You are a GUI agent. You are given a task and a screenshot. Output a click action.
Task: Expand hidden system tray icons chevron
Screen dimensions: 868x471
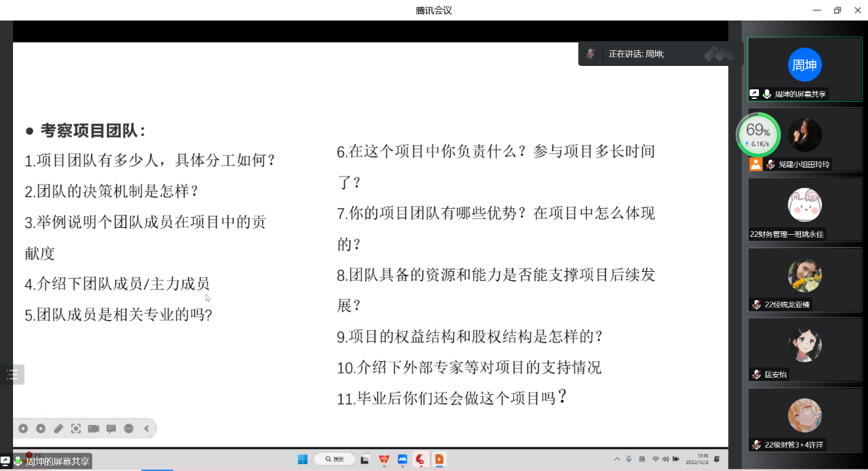click(617, 459)
